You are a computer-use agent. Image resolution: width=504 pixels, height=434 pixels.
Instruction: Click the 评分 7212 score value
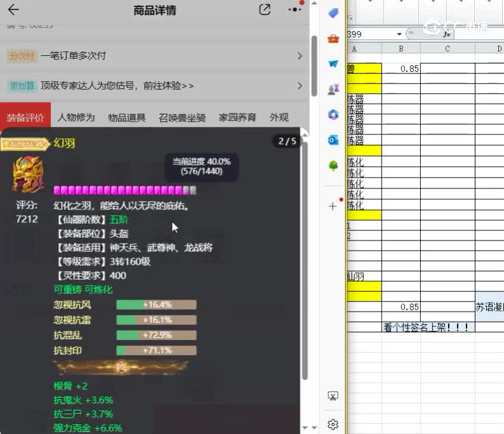point(27,219)
